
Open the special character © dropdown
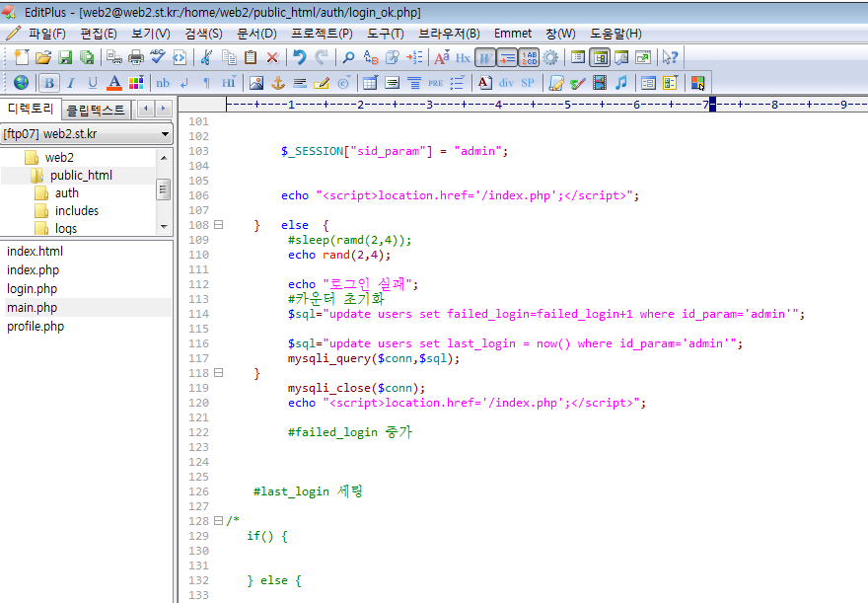click(x=344, y=83)
